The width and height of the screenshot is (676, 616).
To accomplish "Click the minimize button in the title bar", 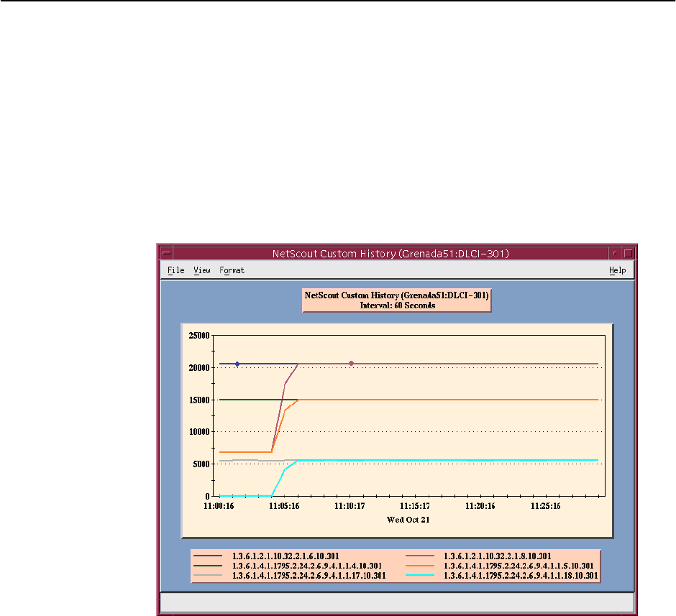I will coord(615,254).
